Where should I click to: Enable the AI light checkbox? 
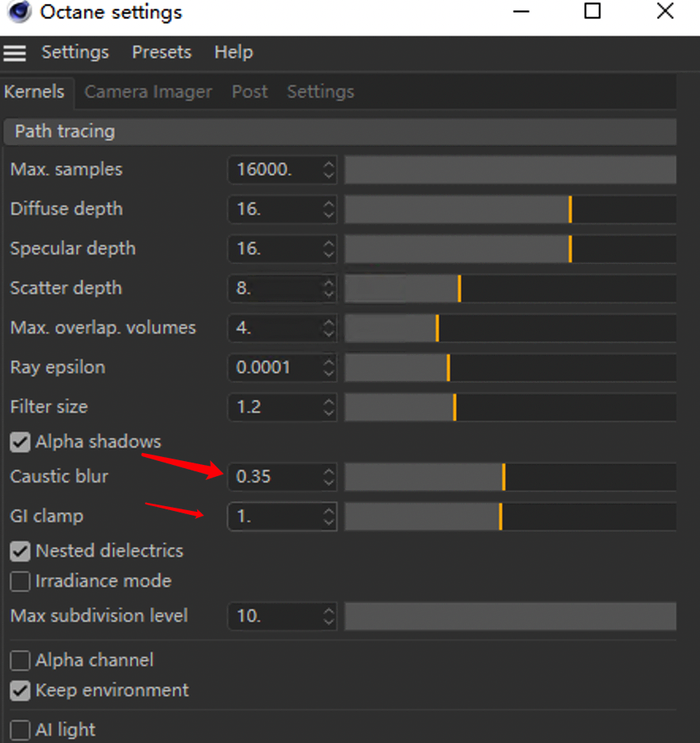pyautogui.click(x=20, y=730)
